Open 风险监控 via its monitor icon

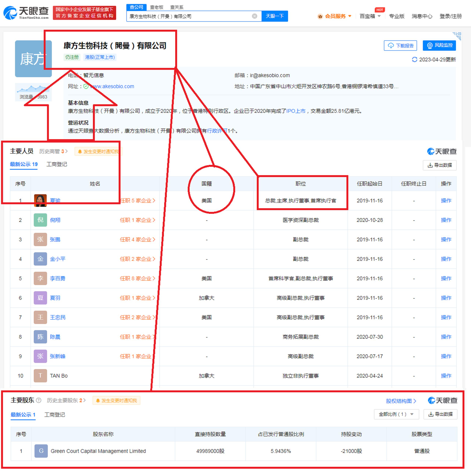pos(430,45)
